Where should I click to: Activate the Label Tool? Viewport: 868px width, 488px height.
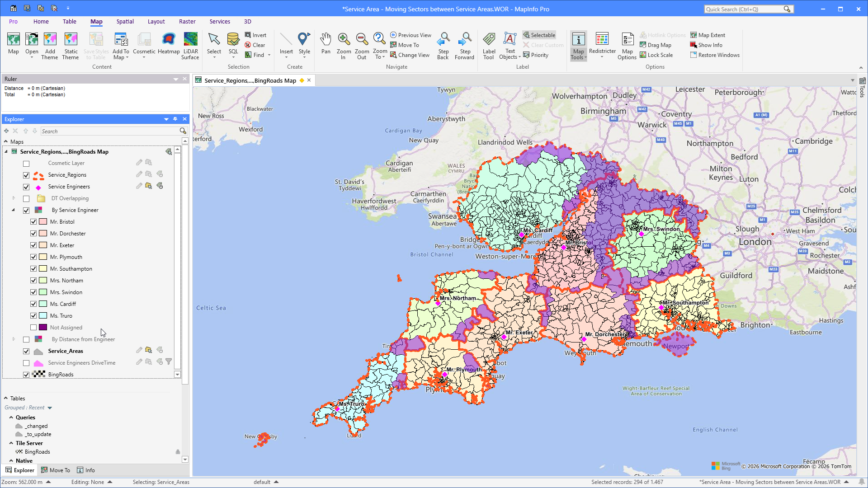click(489, 46)
